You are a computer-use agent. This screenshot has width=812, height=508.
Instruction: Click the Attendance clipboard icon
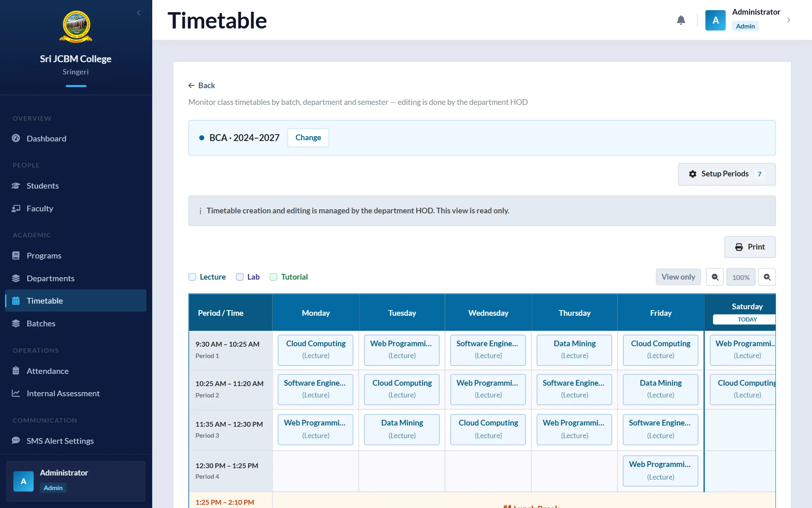pos(16,371)
